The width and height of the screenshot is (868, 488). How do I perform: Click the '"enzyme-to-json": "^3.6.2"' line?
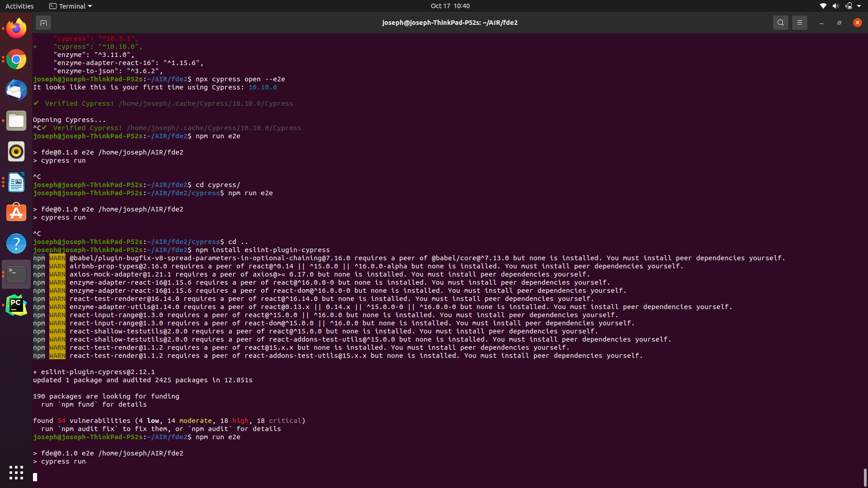108,71
